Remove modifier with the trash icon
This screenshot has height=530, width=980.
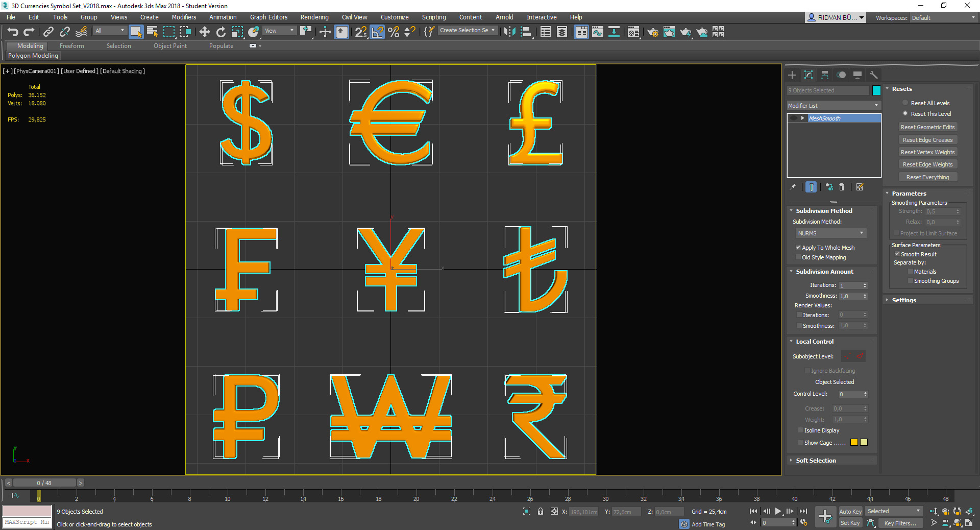click(x=842, y=187)
